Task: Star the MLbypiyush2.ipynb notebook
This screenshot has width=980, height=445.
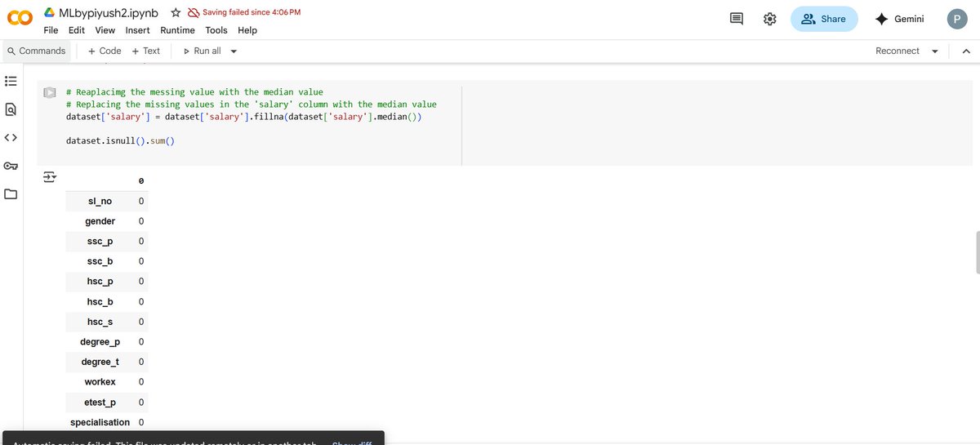Action: [176, 13]
